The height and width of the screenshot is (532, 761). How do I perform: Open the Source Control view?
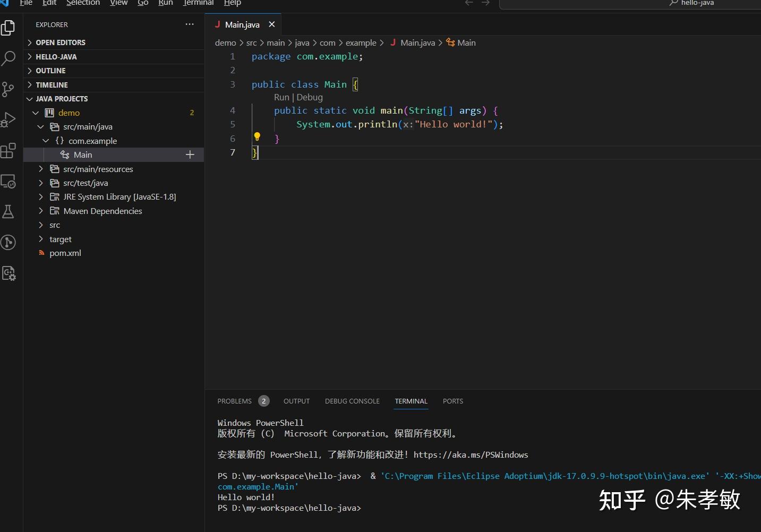click(x=9, y=89)
